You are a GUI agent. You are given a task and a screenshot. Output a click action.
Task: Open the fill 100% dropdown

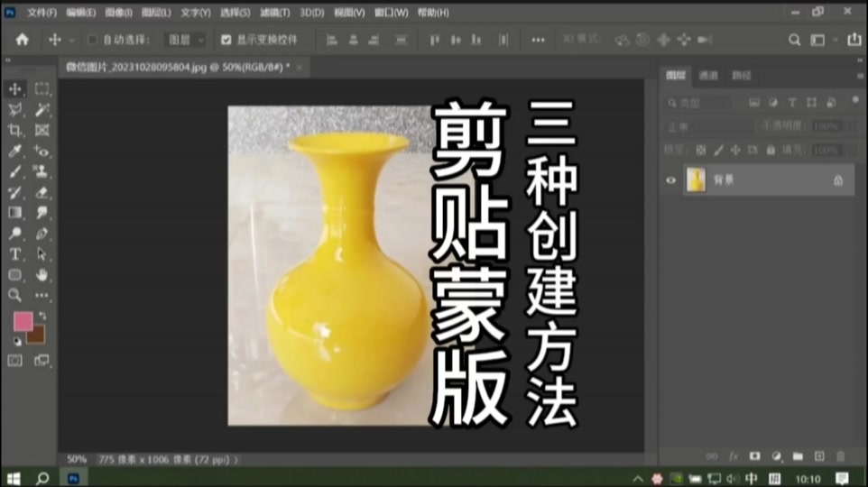852,150
